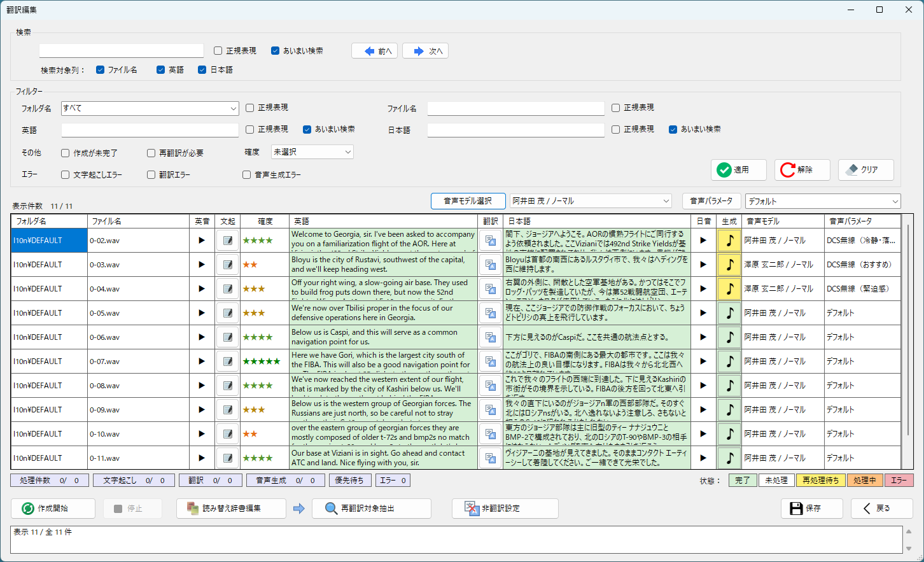Image resolution: width=924 pixels, height=562 pixels.
Task: Go to next search result (次へ)
Action: 426,51
